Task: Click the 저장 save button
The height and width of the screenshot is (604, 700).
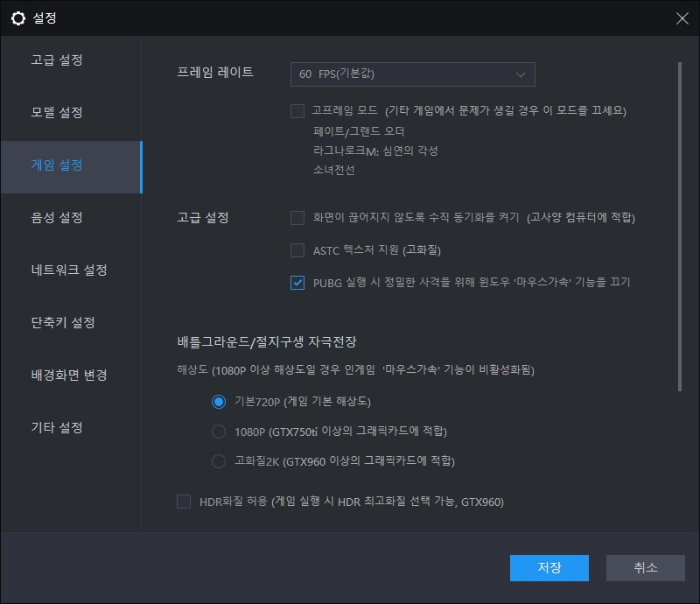Action: click(x=549, y=568)
